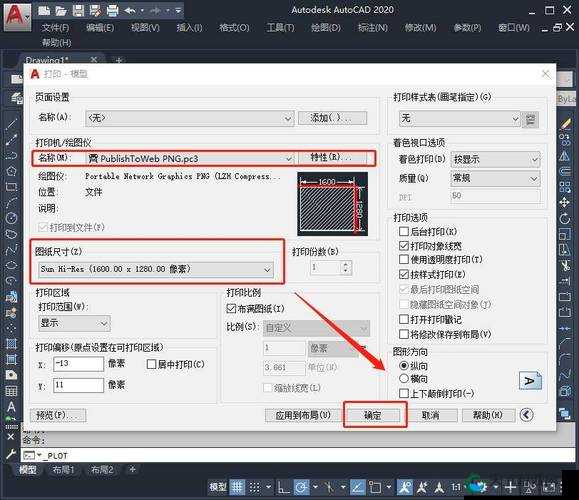This screenshot has height=500, width=579.
Task: Select the Rotate tool in right toolbar
Action: (565, 218)
